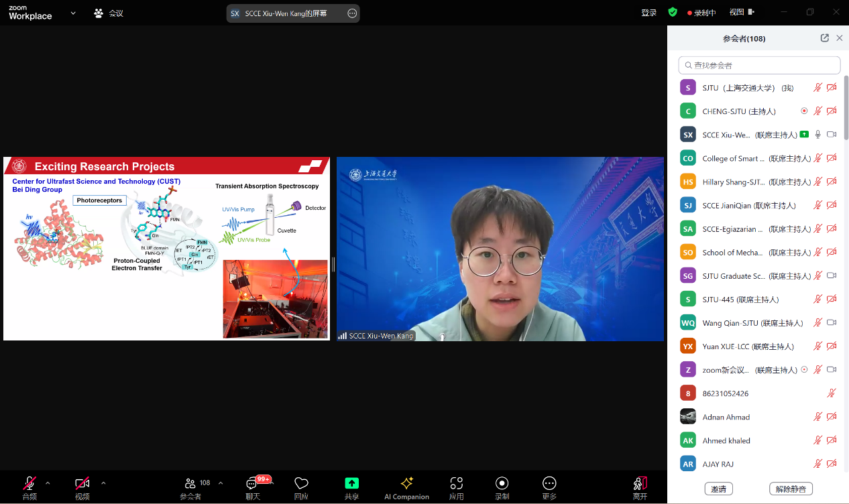Pop out the participants panel

point(824,38)
